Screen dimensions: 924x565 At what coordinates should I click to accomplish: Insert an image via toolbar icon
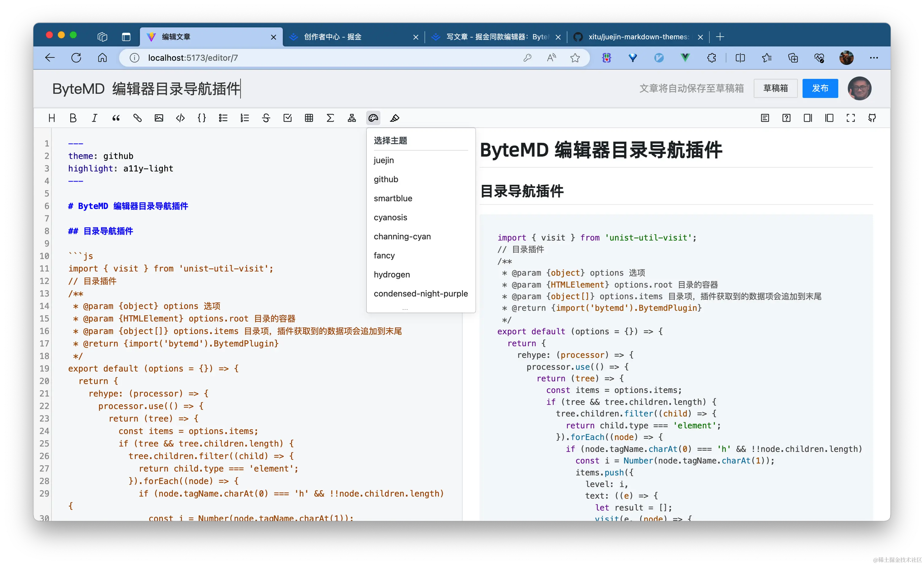pos(159,118)
